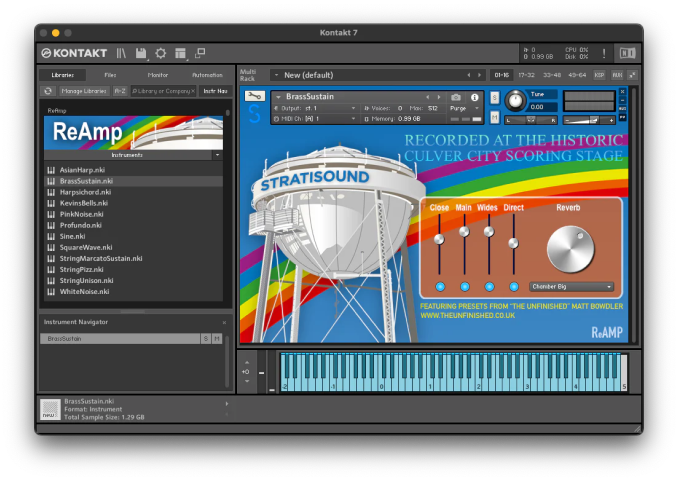Open the Chamber Big reverb dropdown

(x=572, y=287)
